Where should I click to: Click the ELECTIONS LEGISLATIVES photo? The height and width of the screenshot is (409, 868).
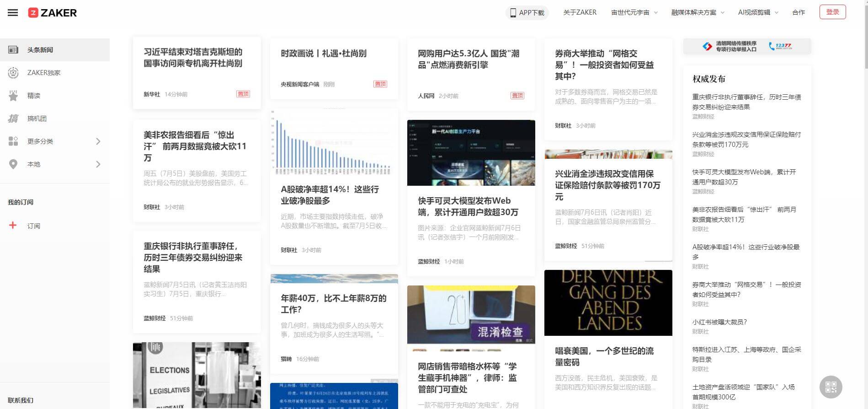(197, 375)
